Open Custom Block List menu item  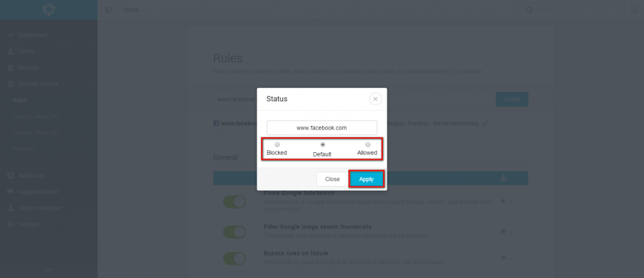36,133
